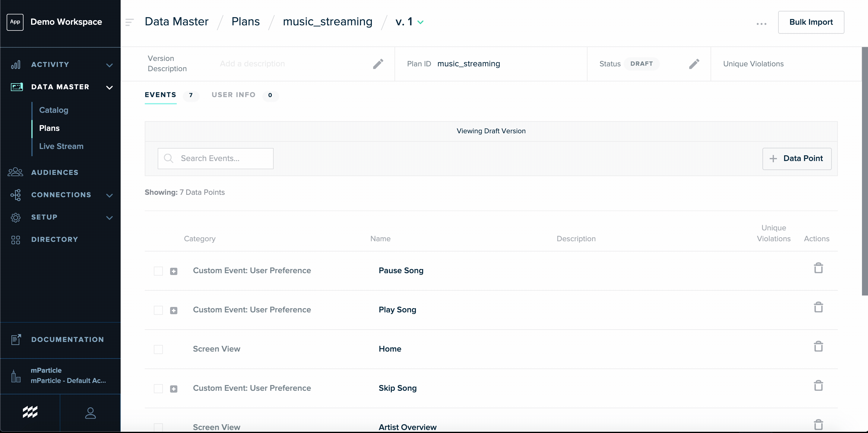Switch to the User Info tab
The width and height of the screenshot is (868, 433).
(233, 95)
